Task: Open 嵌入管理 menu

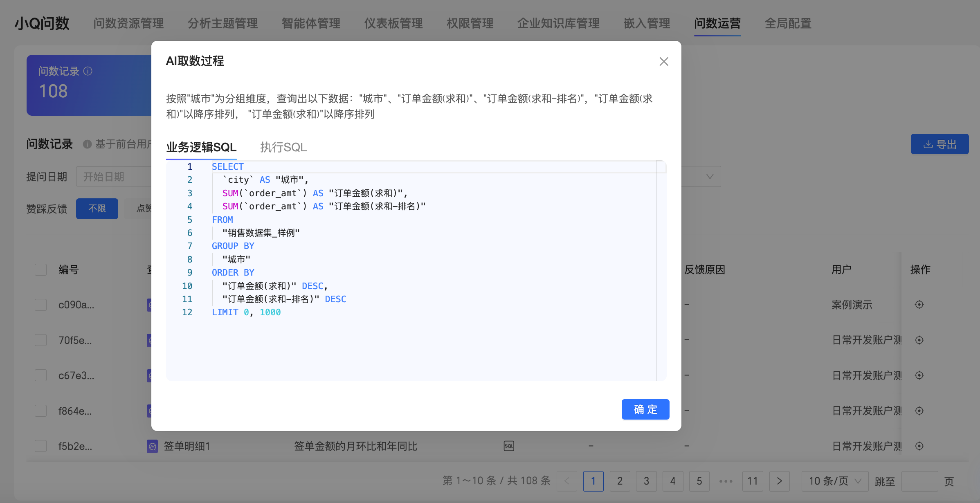Action: [x=647, y=23]
